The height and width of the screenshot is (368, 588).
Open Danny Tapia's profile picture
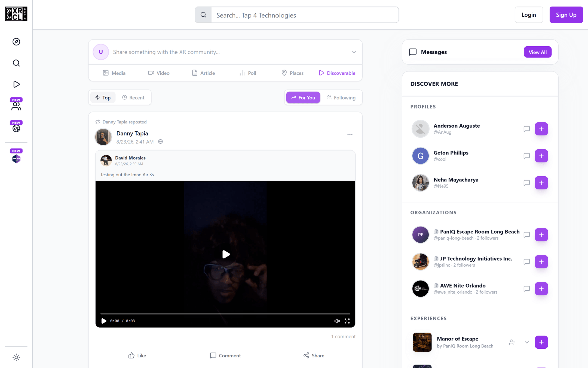[103, 137]
